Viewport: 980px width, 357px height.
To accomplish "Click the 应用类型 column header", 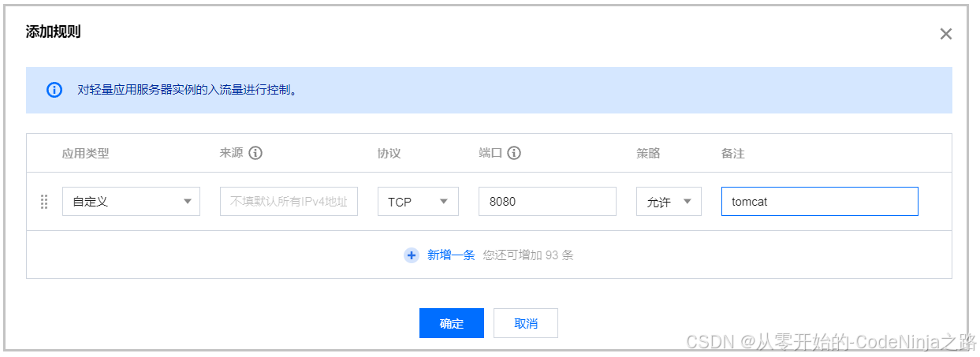I will point(85,154).
